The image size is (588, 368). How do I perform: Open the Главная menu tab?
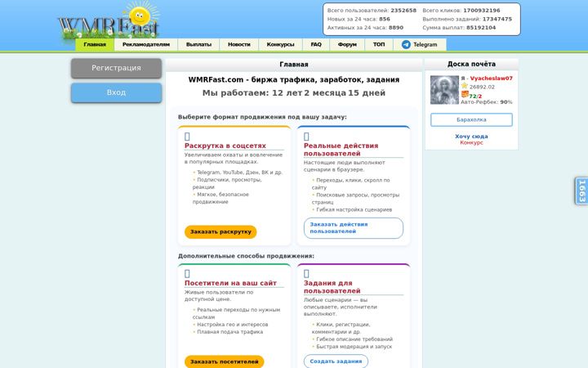pos(95,44)
